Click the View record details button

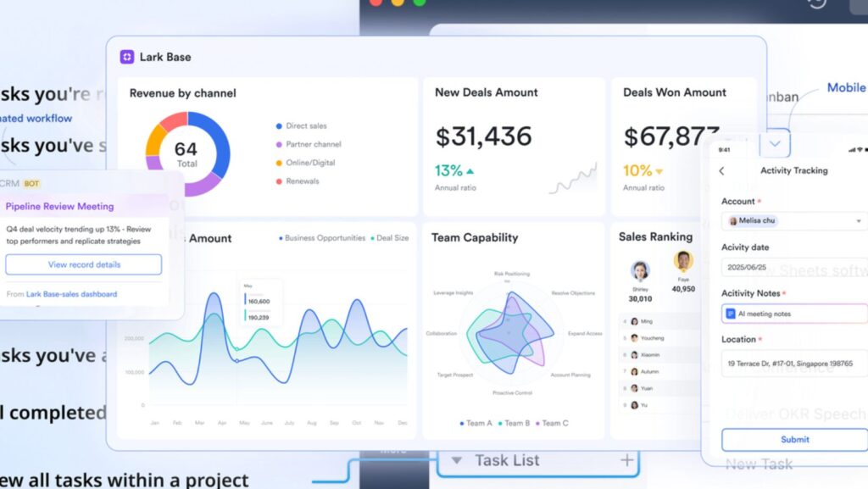coord(84,264)
